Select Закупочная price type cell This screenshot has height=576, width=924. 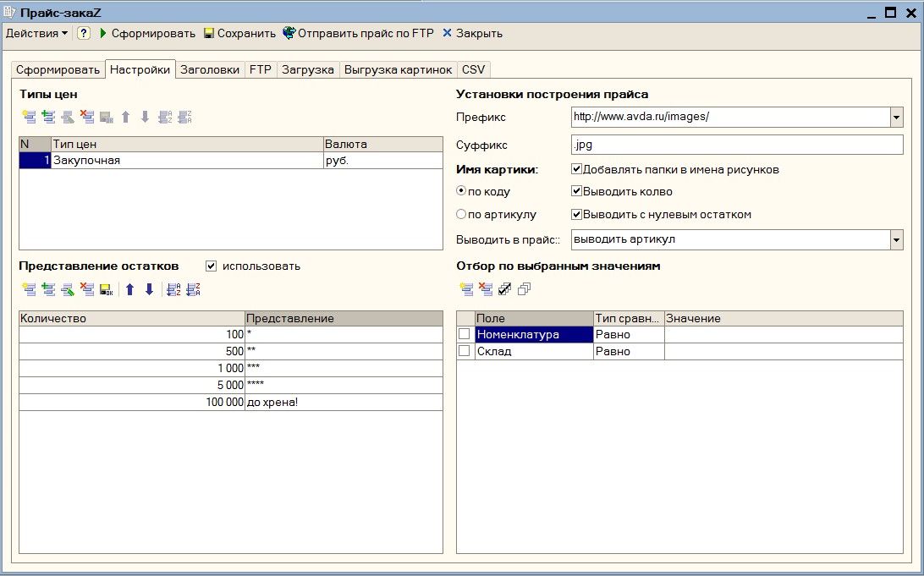click(x=187, y=160)
